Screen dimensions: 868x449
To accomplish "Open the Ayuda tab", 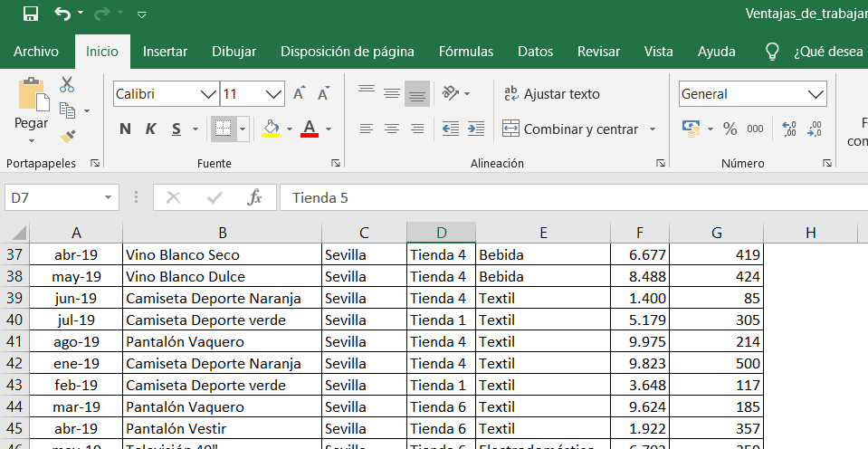I will tap(716, 52).
